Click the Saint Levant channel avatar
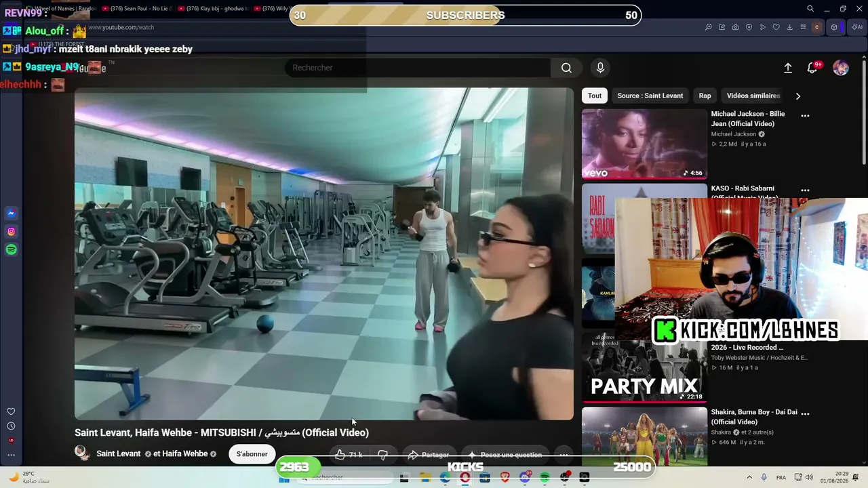The width and height of the screenshot is (868, 488). coord(82,453)
